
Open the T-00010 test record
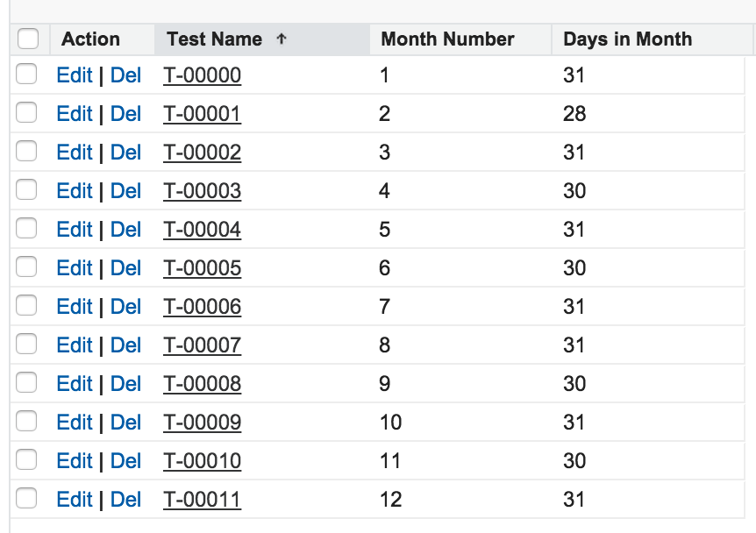202,460
